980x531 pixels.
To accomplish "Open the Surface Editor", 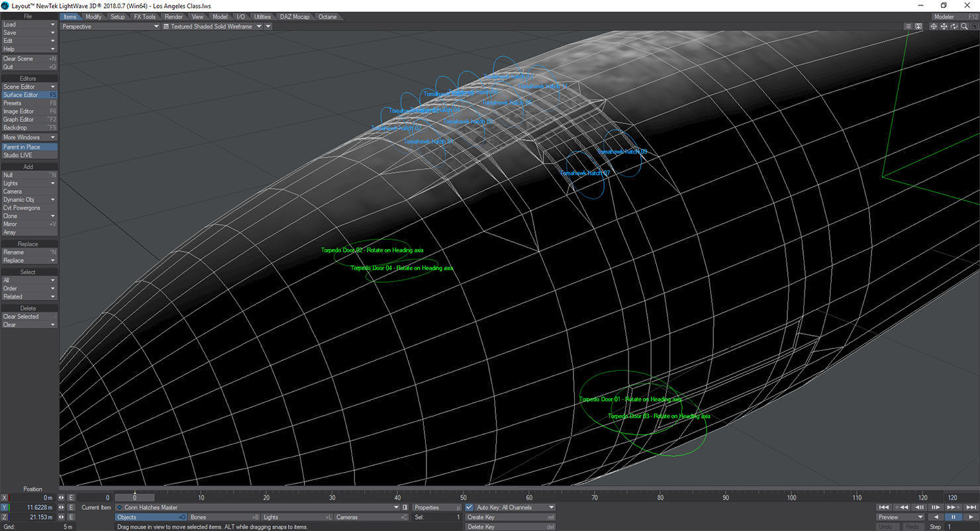I will click(x=29, y=95).
